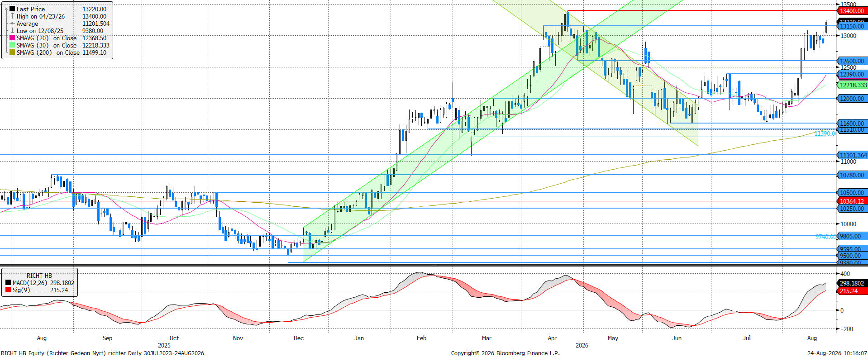
Task: Click the pane divider above MACD panel
Action: click(x=434, y=266)
